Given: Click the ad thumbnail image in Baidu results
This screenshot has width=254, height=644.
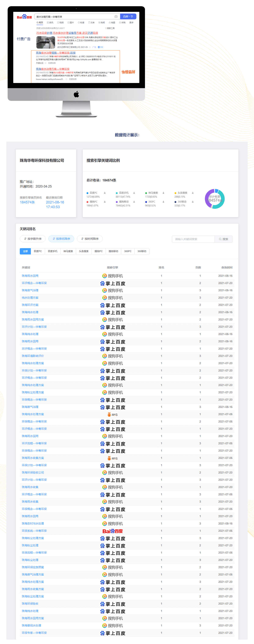Looking at the screenshot, I should pos(46,42).
